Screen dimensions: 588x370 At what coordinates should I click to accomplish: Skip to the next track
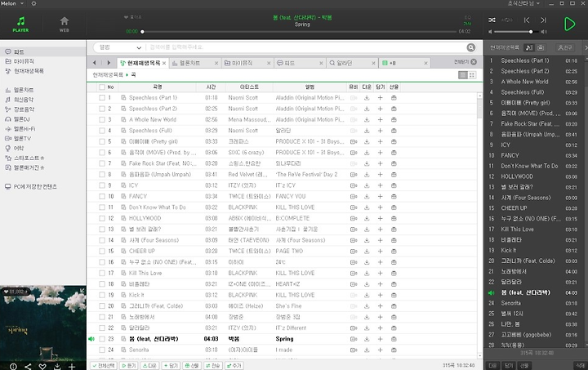(x=543, y=20)
